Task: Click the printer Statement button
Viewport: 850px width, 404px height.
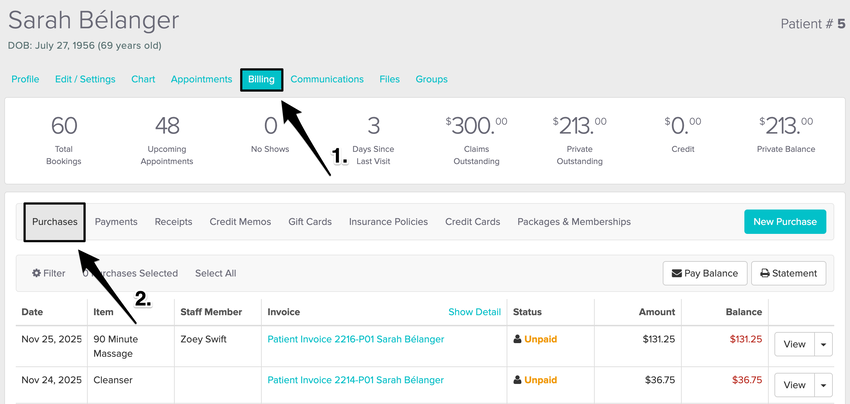Action: click(x=788, y=273)
